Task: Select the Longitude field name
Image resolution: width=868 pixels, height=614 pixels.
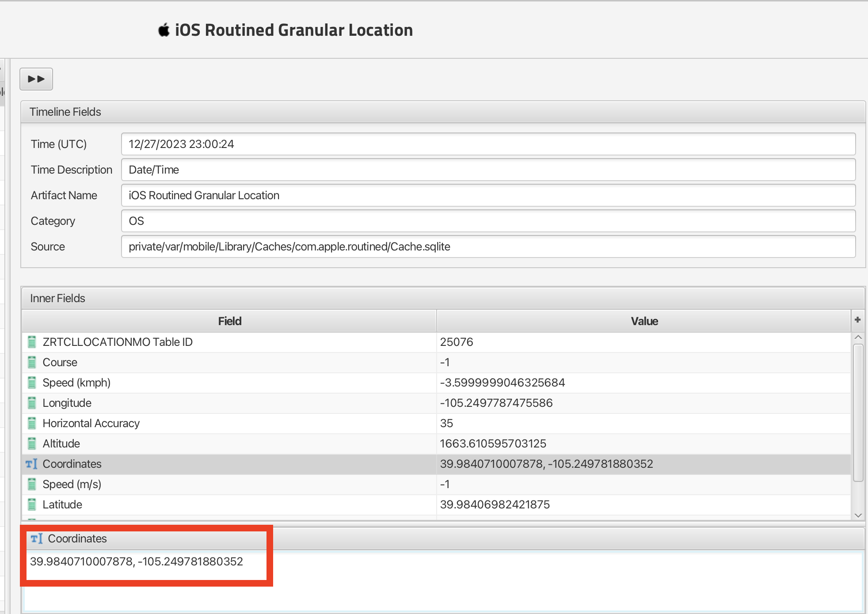Action: click(67, 403)
